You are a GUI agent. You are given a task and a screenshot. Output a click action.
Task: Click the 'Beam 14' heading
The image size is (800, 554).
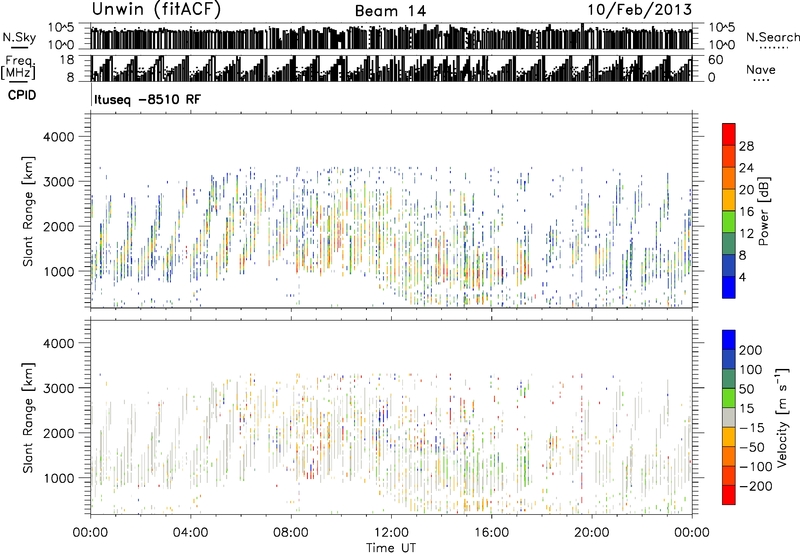click(x=390, y=11)
